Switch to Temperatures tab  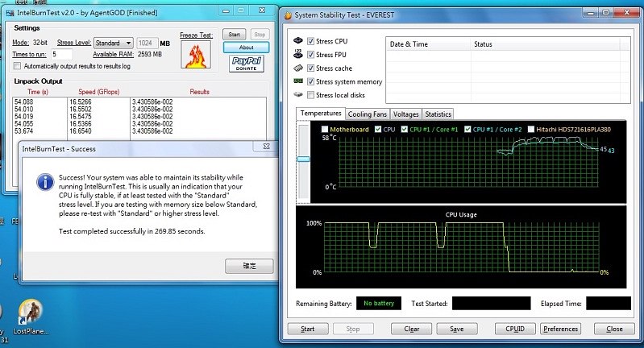321,114
